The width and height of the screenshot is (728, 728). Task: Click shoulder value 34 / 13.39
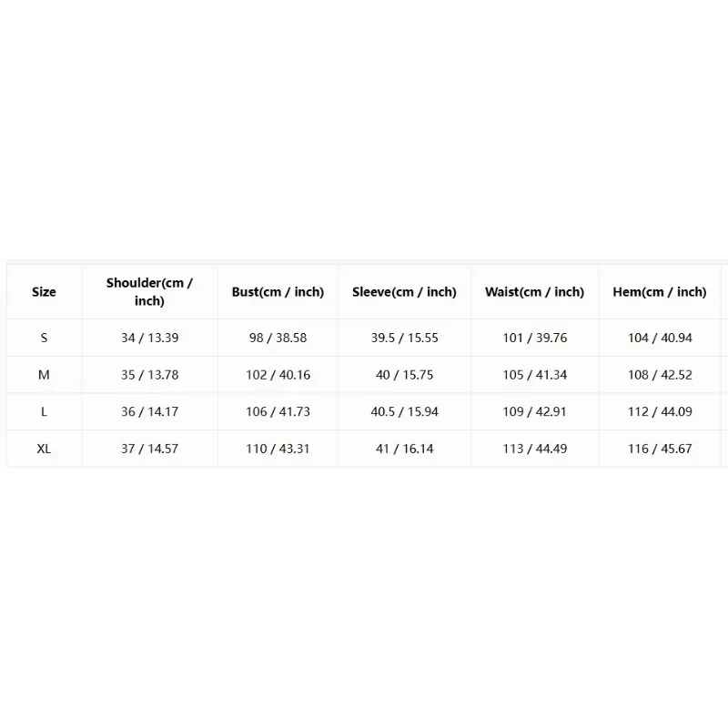pyautogui.click(x=149, y=338)
